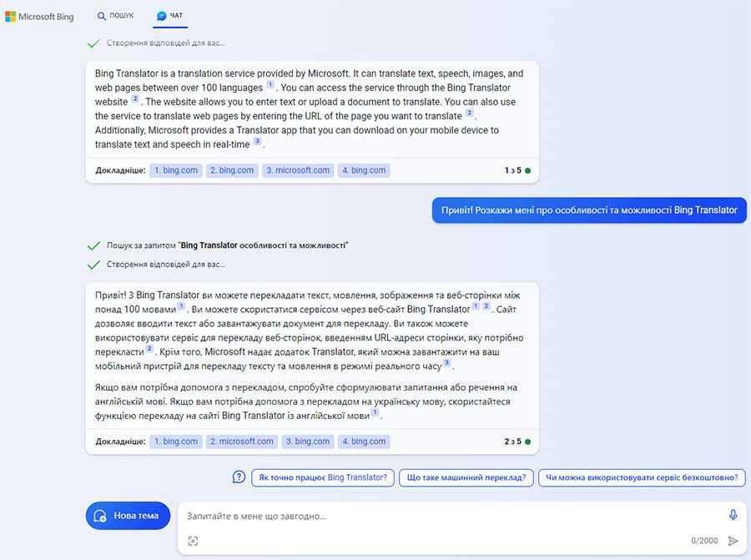Open '1. bing.com' source in the Ukrainian answer

(176, 441)
